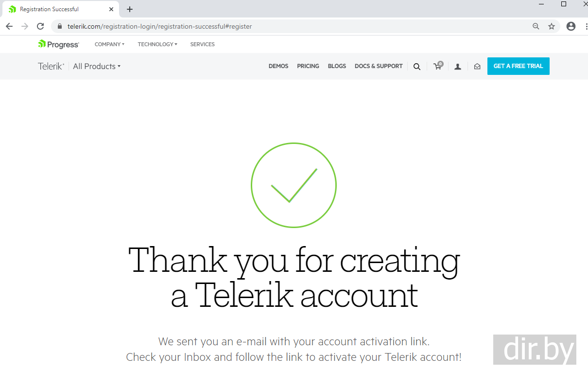Click the Progress logo

pyautogui.click(x=58, y=44)
